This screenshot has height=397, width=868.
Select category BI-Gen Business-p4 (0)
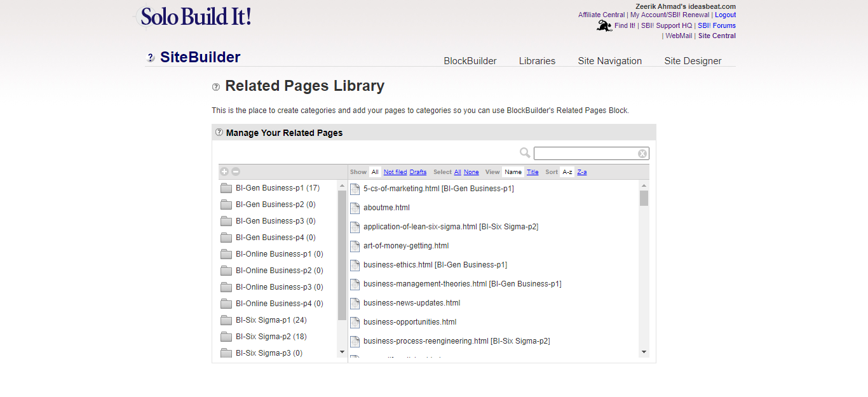[275, 238]
